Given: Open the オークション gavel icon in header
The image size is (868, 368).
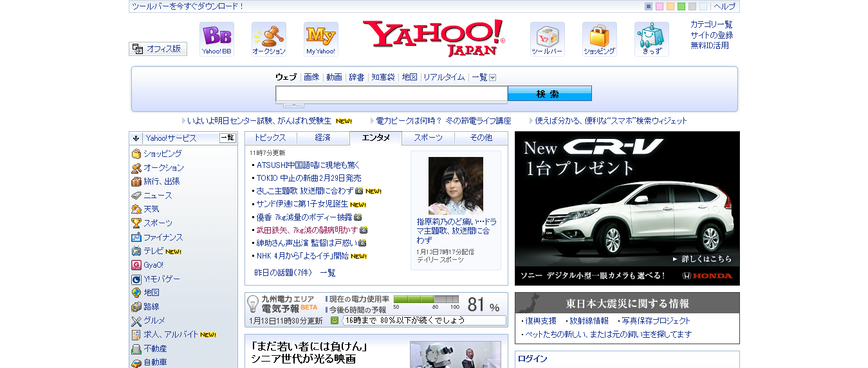Looking at the screenshot, I should 269,39.
